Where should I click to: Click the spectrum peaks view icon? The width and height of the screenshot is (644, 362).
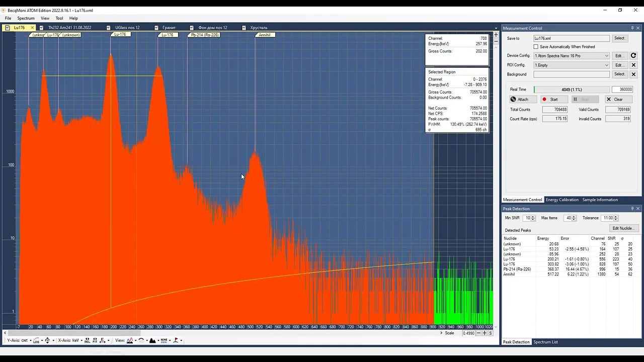130,340
